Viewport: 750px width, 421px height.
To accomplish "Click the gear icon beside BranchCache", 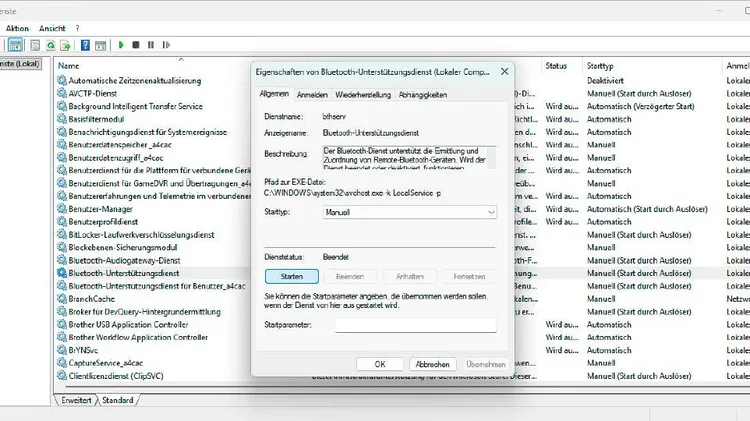I will (x=62, y=298).
